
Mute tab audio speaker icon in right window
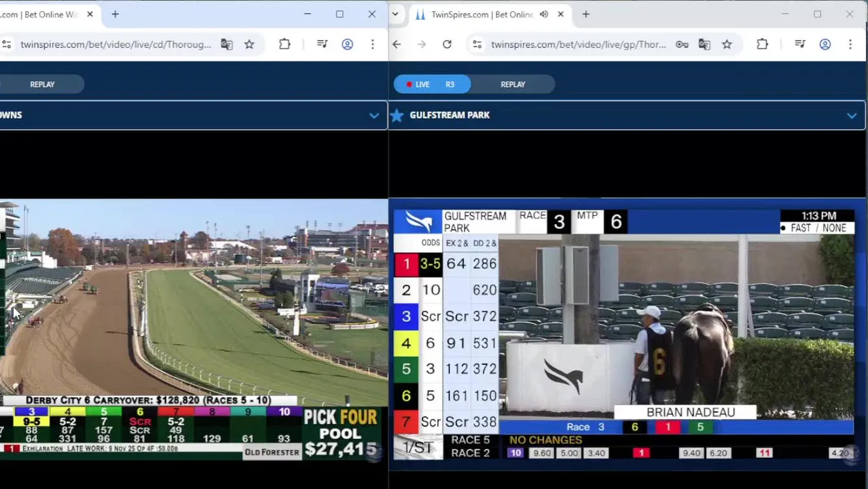(x=543, y=14)
